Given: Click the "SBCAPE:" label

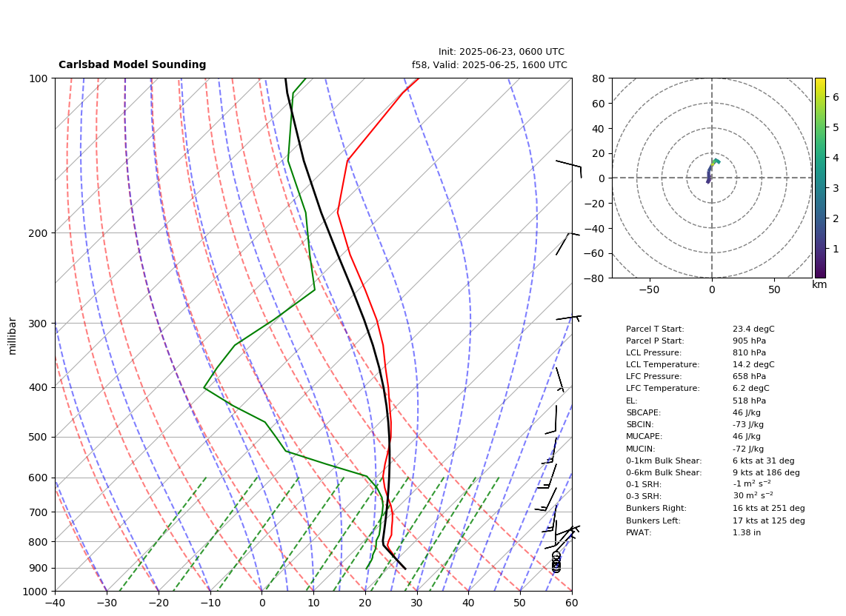Looking at the screenshot, I should click(x=644, y=412).
